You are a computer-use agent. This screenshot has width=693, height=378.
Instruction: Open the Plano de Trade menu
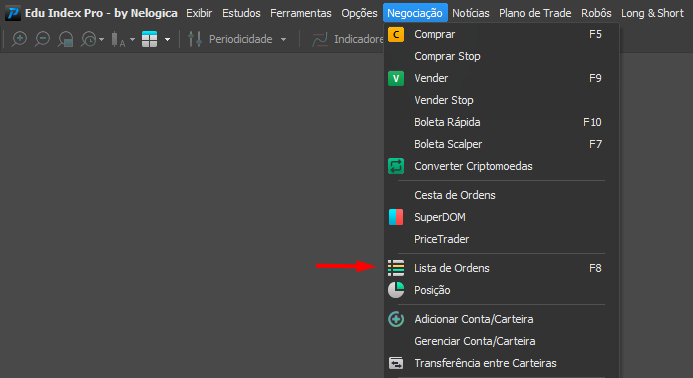pos(535,13)
